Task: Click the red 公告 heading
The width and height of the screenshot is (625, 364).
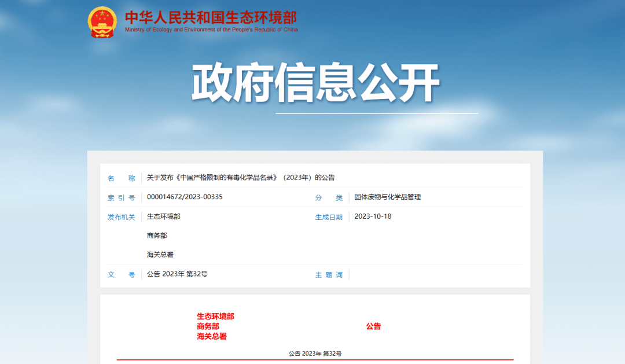Action: (373, 326)
